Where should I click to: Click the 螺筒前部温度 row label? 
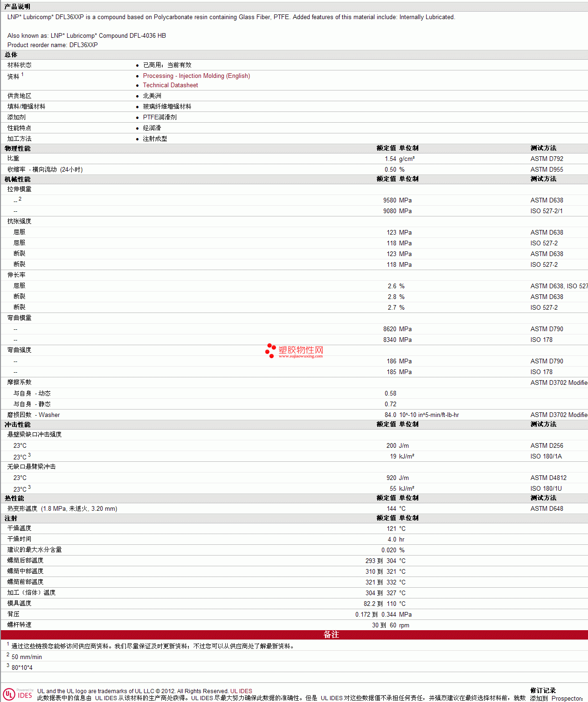25,582
